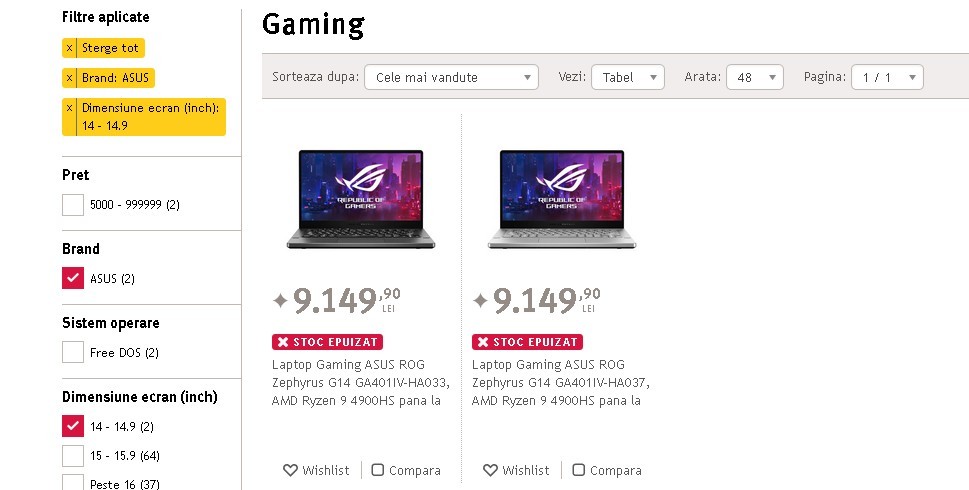Enable the 5000 - 999999 price checkbox
The width and height of the screenshot is (969, 490).
(73, 205)
